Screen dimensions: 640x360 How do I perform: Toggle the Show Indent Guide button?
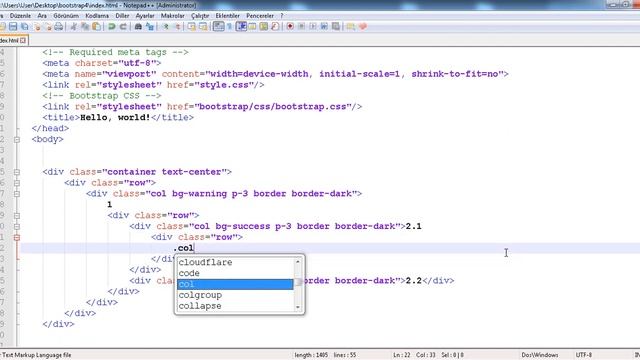coord(241,27)
